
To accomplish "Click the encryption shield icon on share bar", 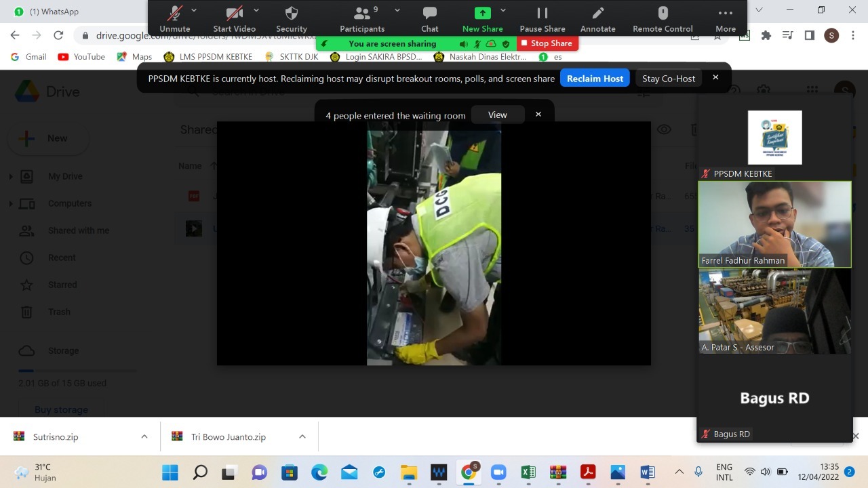I will tap(505, 44).
